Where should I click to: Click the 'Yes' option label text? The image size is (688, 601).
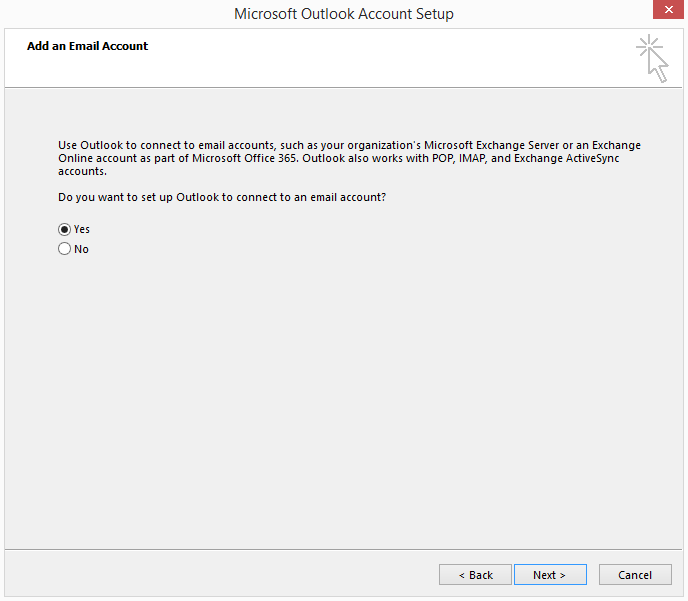tap(82, 229)
